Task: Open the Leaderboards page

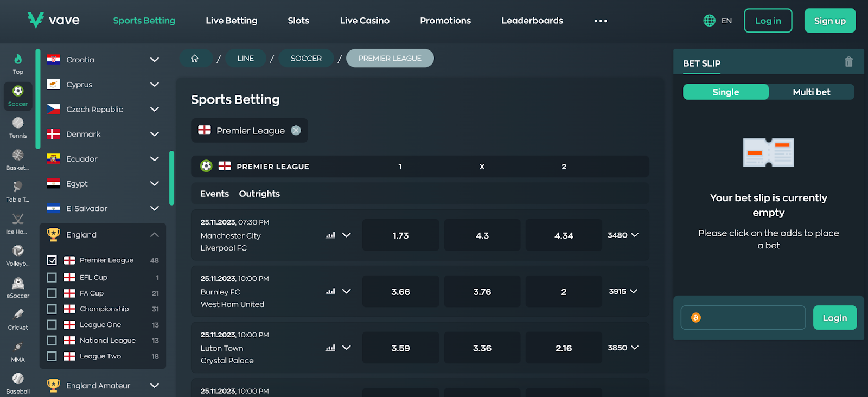Action: pyautogui.click(x=532, y=21)
